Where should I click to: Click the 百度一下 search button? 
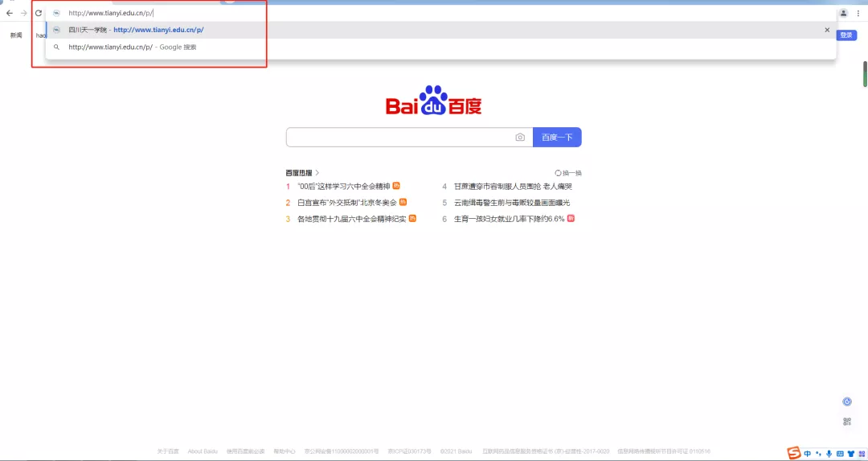coord(557,138)
